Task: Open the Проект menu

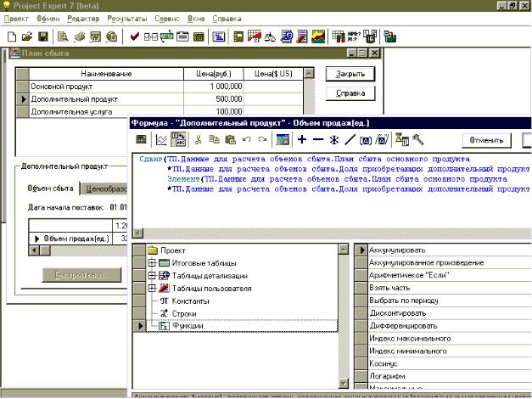Action: [16, 19]
